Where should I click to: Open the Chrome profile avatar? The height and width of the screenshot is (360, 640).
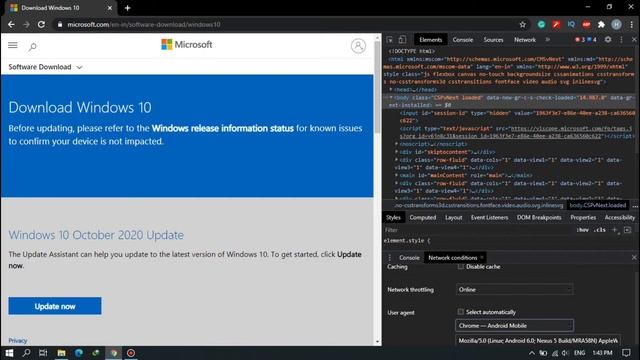tap(616, 24)
